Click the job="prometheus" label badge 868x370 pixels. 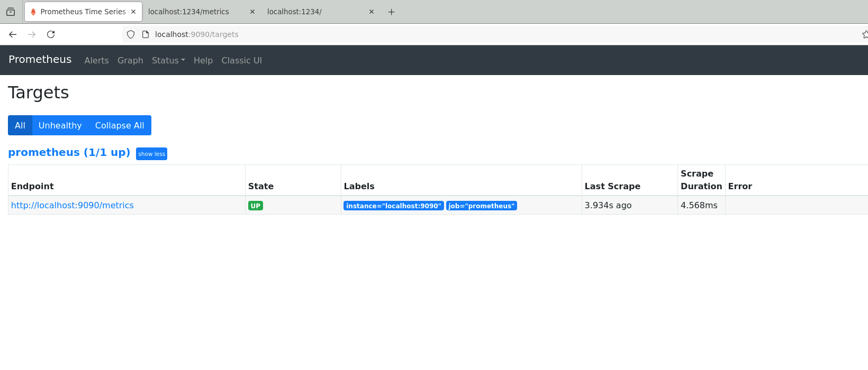(482, 206)
